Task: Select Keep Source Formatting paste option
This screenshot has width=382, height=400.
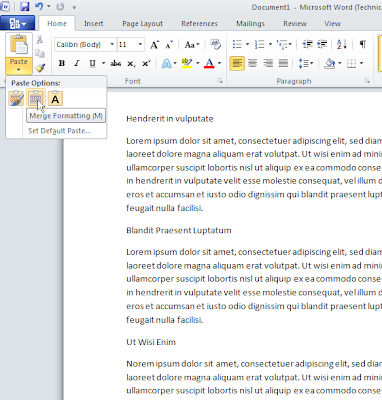Action: (16, 99)
